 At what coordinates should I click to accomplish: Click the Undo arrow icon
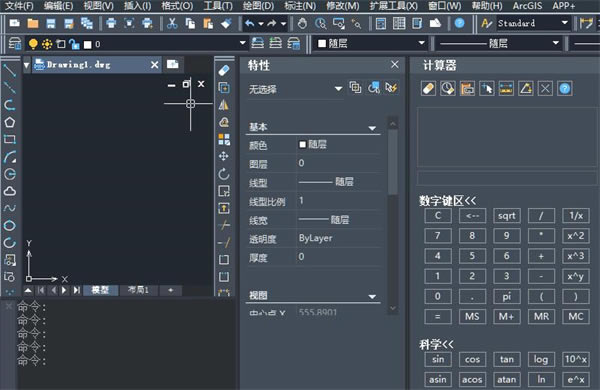[x=249, y=24]
